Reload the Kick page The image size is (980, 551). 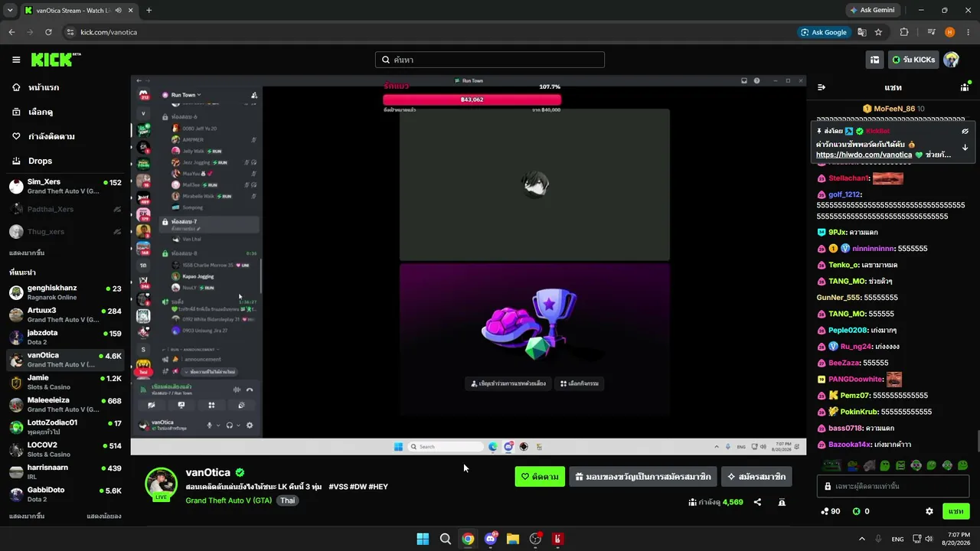point(48,32)
